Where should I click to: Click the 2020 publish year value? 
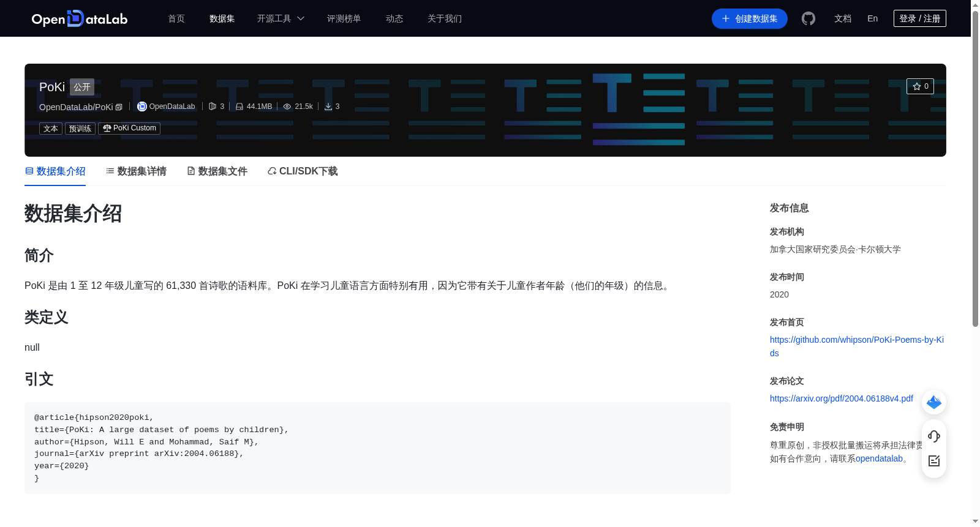point(779,294)
